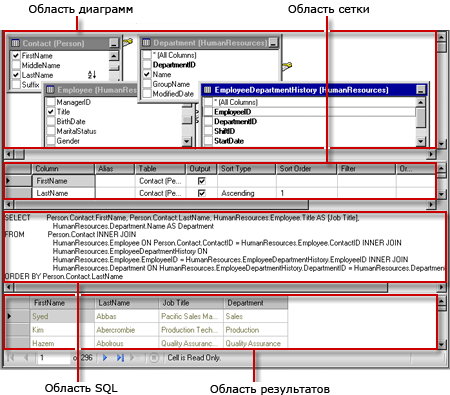The width and height of the screenshot is (450, 395).
Task: Click the new record navigation icon
Action: pos(134,358)
